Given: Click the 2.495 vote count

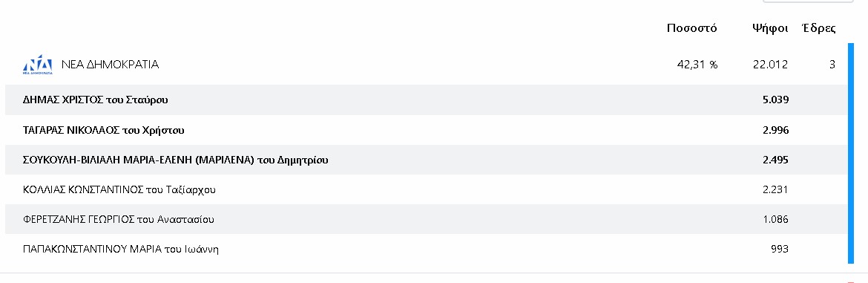Looking at the screenshot, I should (775, 160).
